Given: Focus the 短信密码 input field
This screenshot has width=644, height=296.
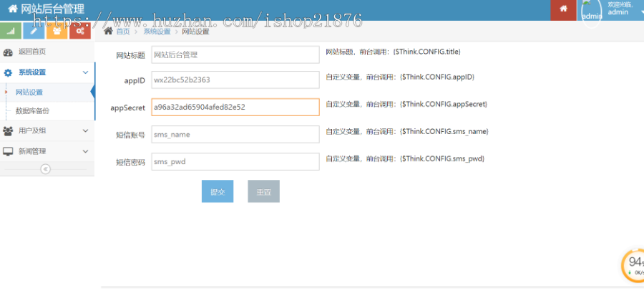Looking at the screenshot, I should point(235,161).
